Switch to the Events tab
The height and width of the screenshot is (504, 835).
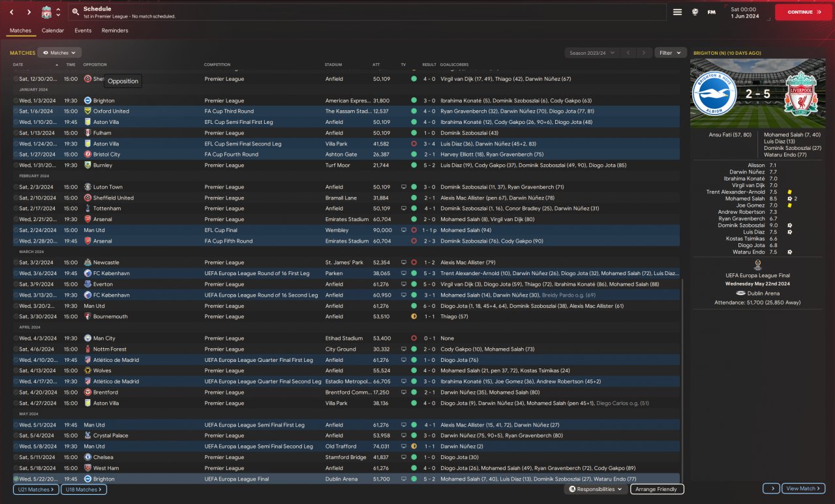pos(83,31)
